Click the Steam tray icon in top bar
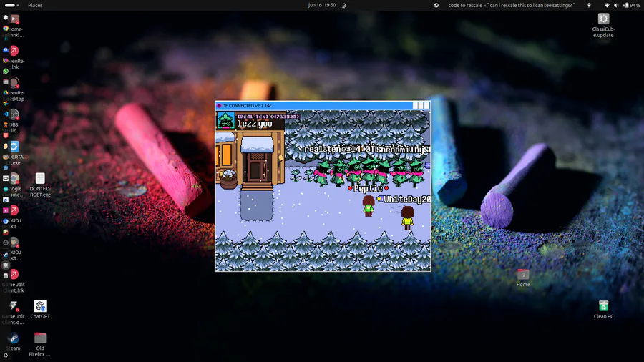 [436, 5]
